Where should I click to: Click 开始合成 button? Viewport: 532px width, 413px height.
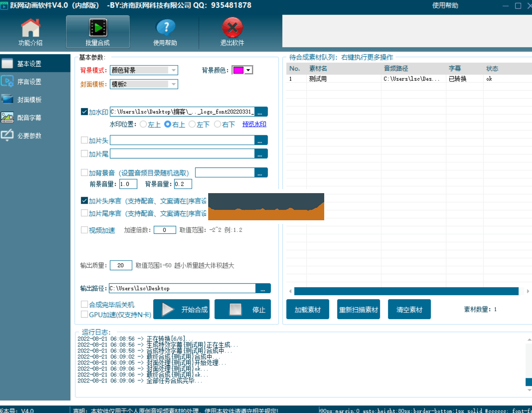tap(181, 309)
